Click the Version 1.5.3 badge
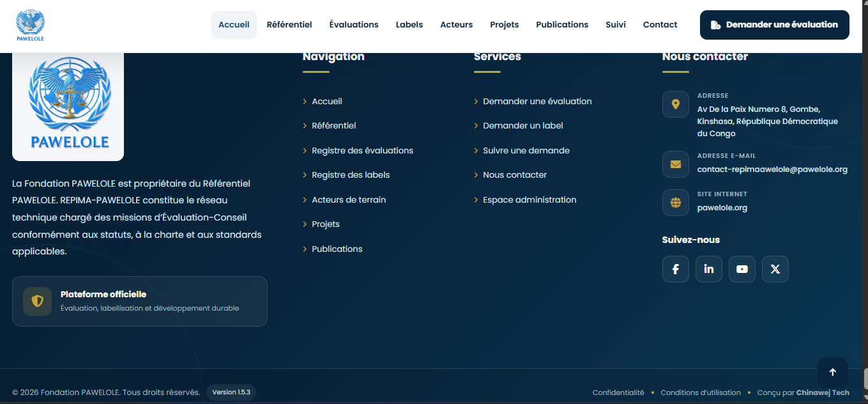This screenshot has height=404, width=868. [x=231, y=392]
